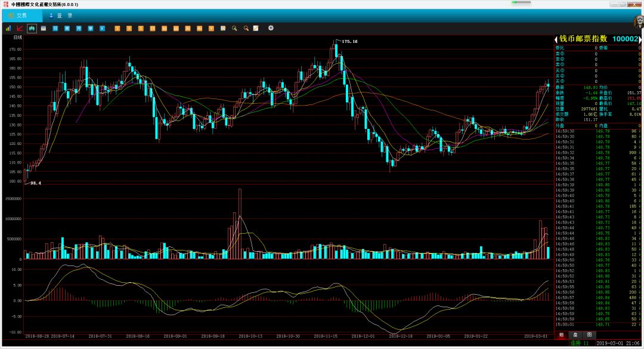
Task: Switch to quarterly 季 period
Action: [x=91, y=29]
